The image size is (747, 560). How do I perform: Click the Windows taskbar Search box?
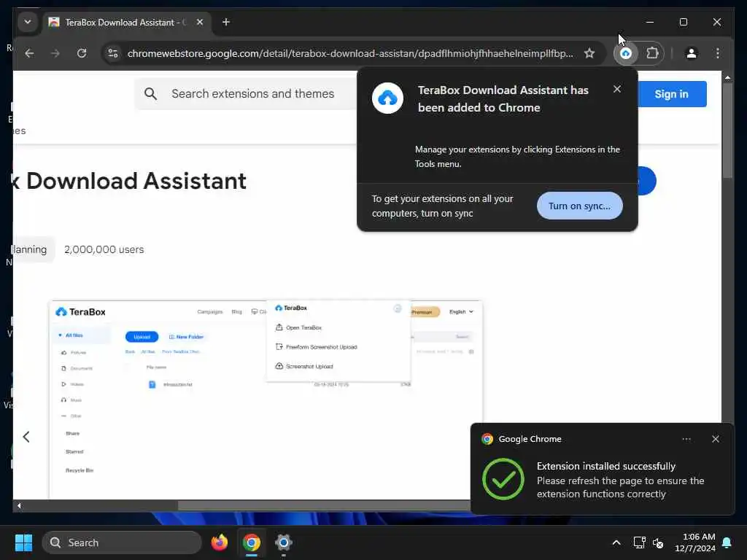(122, 542)
